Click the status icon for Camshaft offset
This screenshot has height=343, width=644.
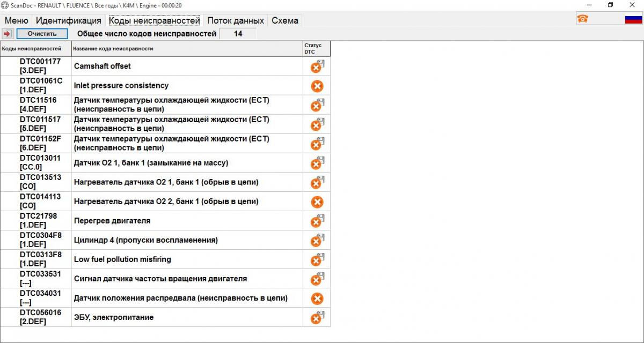point(317,66)
